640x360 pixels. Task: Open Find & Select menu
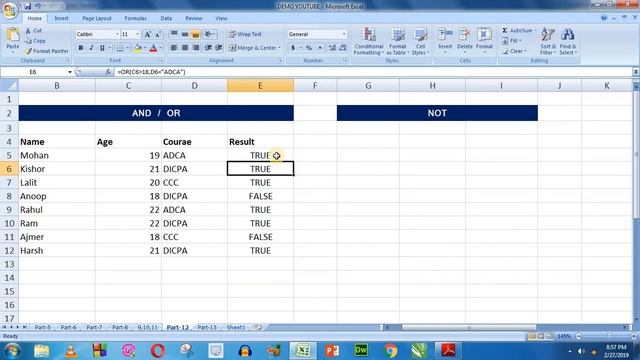(x=568, y=41)
